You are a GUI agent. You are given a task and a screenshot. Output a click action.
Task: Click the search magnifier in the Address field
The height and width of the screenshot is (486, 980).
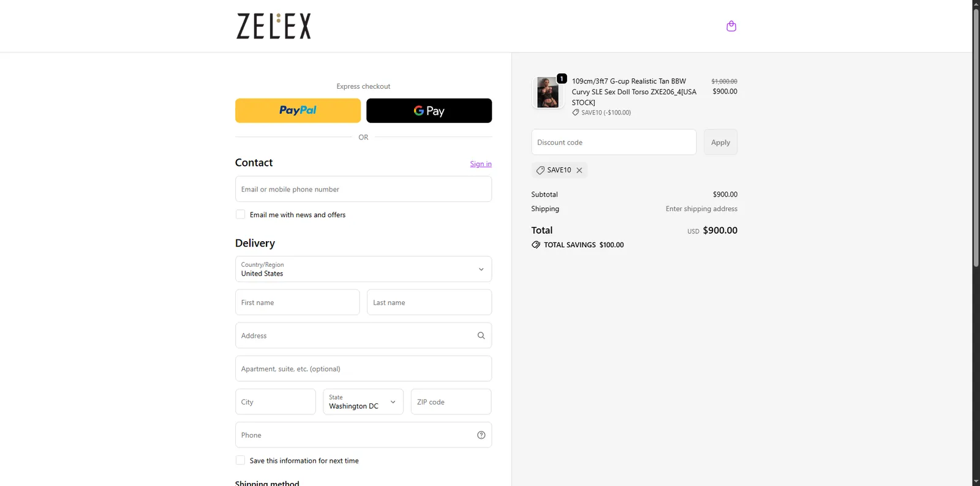pyautogui.click(x=481, y=335)
